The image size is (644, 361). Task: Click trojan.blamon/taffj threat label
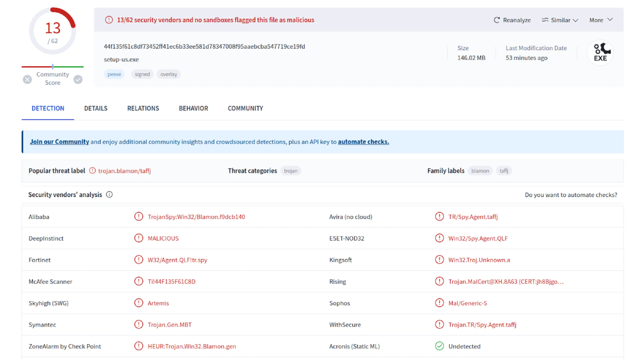tap(124, 171)
